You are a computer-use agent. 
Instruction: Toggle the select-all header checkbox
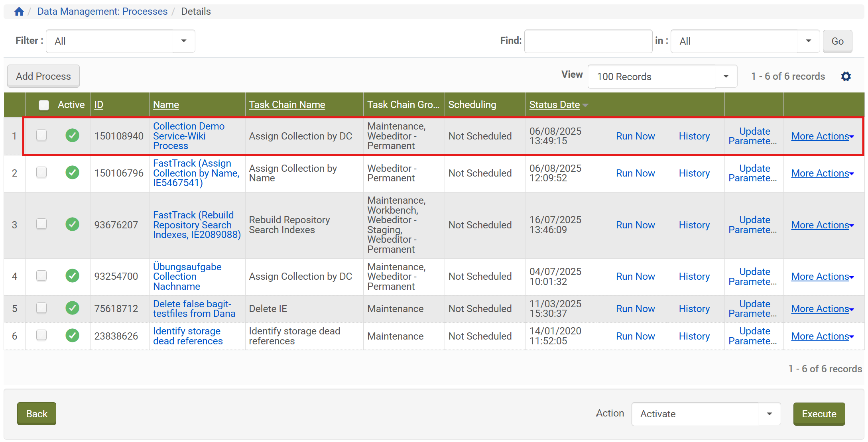click(43, 105)
